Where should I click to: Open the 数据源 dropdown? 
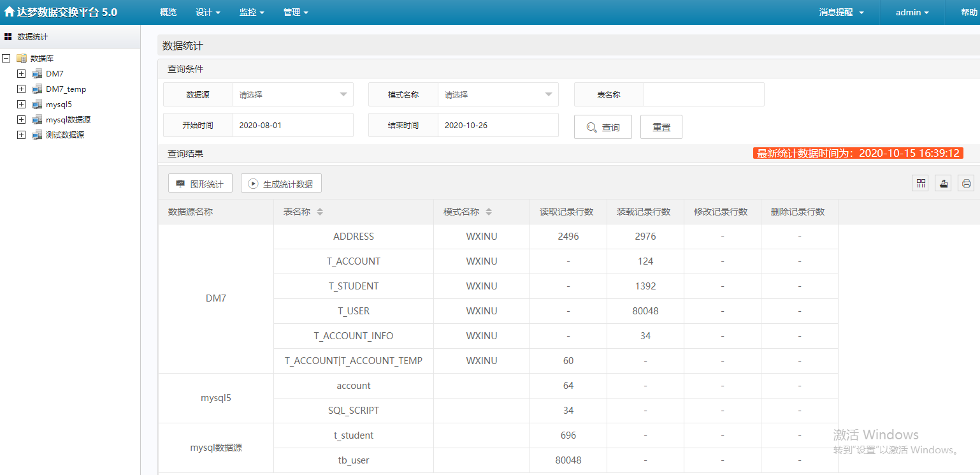click(292, 94)
